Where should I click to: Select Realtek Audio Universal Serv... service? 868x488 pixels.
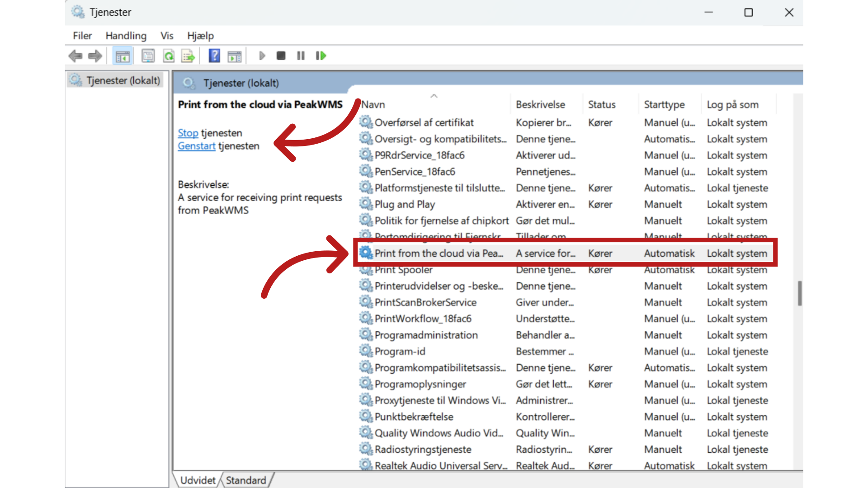click(441, 465)
